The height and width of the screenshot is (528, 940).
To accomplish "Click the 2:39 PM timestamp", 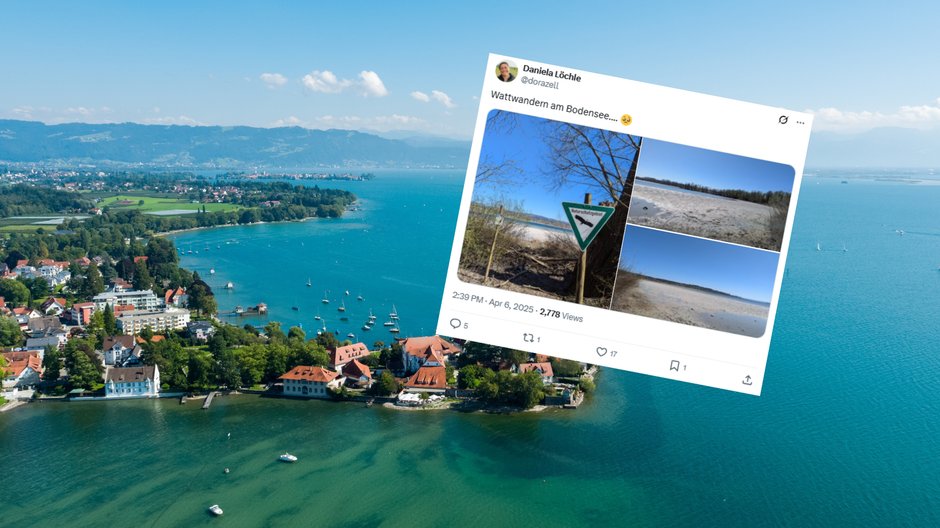I will 468,297.
